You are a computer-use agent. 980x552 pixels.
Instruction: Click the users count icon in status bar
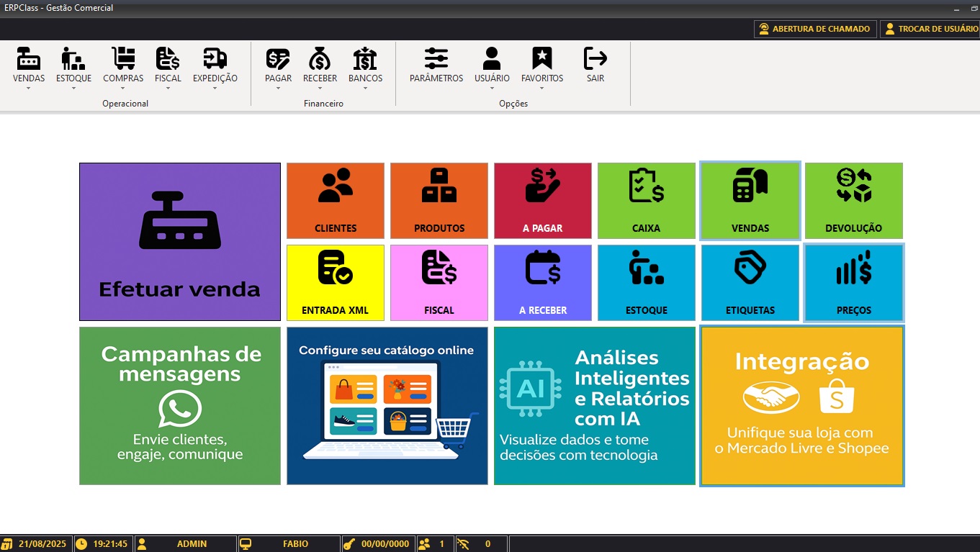(424, 544)
